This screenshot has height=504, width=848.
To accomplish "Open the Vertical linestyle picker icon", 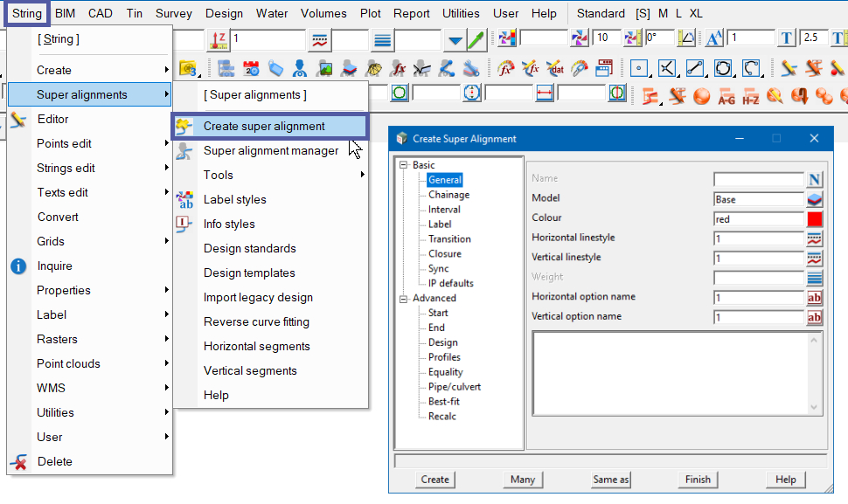I will (815, 258).
